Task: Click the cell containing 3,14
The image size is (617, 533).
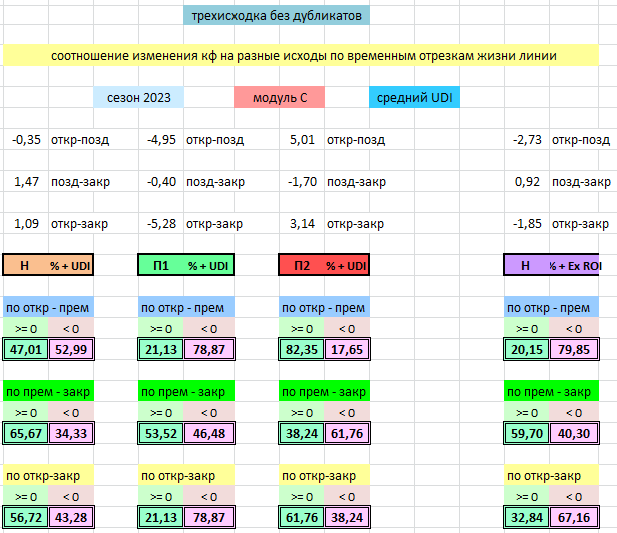Action: tap(302, 224)
